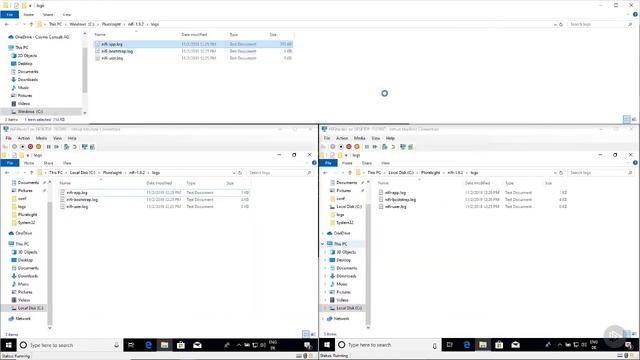
Task: Open File Explorer in right VM taskbar
Action: [x=483, y=345]
